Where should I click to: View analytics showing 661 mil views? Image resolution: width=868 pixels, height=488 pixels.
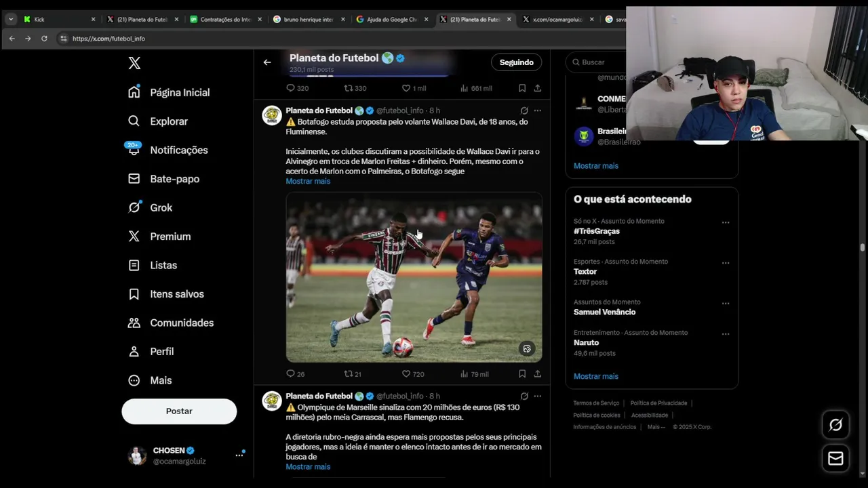click(x=465, y=88)
